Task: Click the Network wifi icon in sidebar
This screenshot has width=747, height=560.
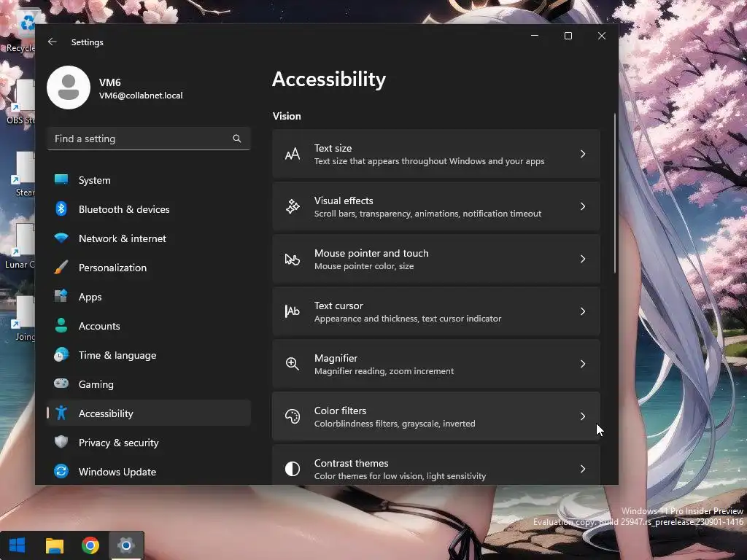Action: (x=61, y=238)
